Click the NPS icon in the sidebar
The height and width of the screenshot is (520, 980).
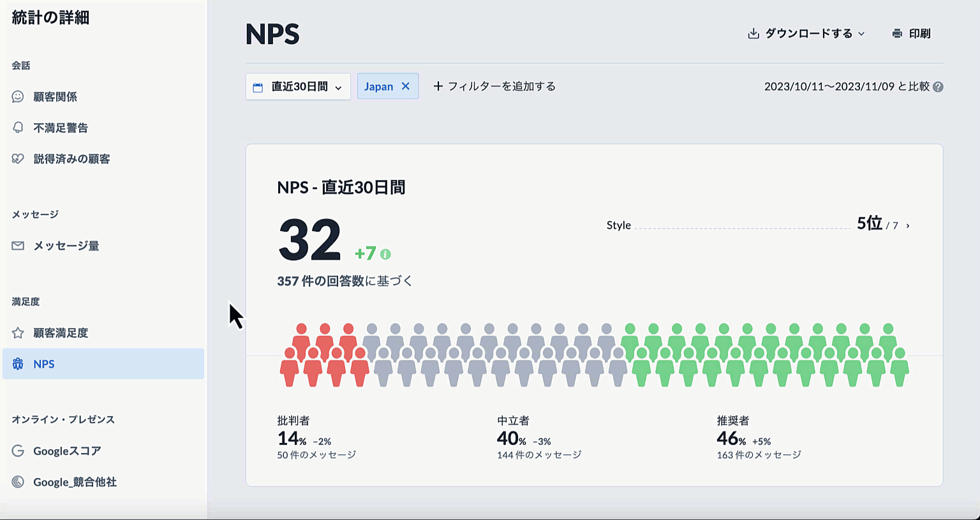(18, 364)
